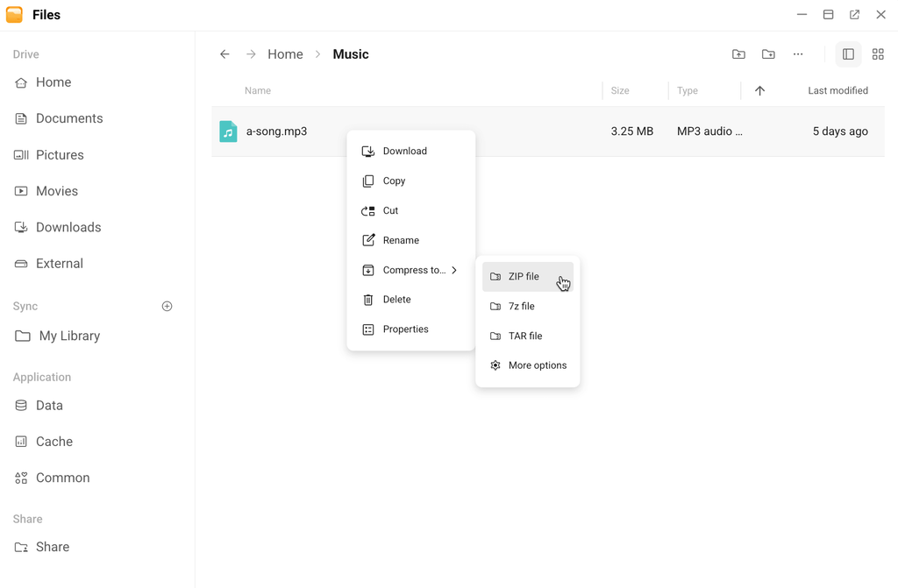Go back with the left arrow
This screenshot has height=588, width=898.
click(x=224, y=53)
